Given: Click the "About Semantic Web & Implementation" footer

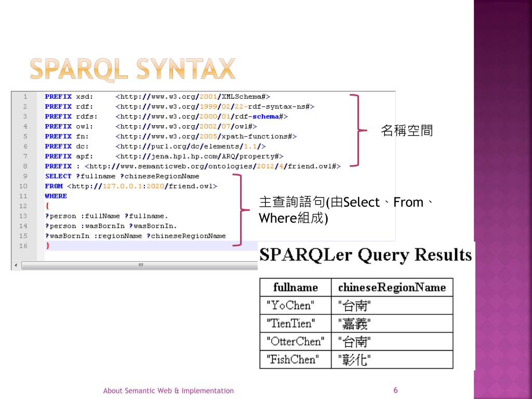Looking at the screenshot, I should pyautogui.click(x=168, y=391).
